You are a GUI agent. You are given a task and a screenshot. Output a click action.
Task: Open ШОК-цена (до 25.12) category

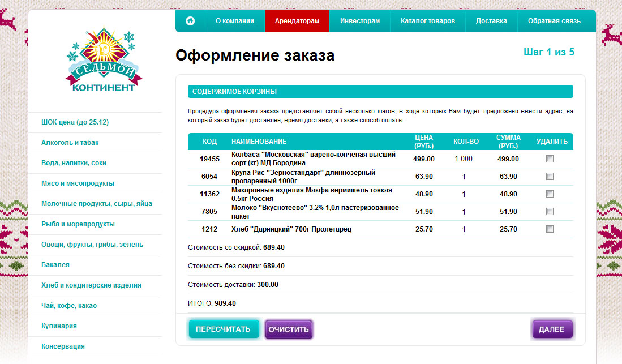click(x=75, y=122)
